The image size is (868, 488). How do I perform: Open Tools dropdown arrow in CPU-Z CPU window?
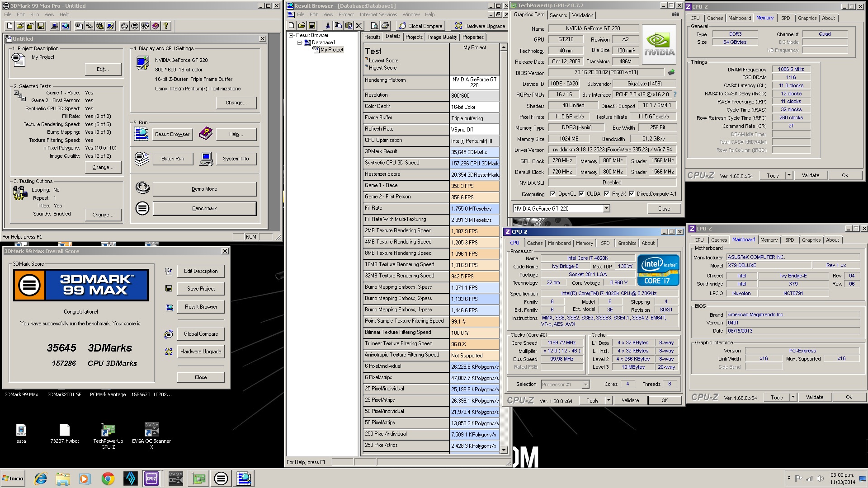(609, 400)
